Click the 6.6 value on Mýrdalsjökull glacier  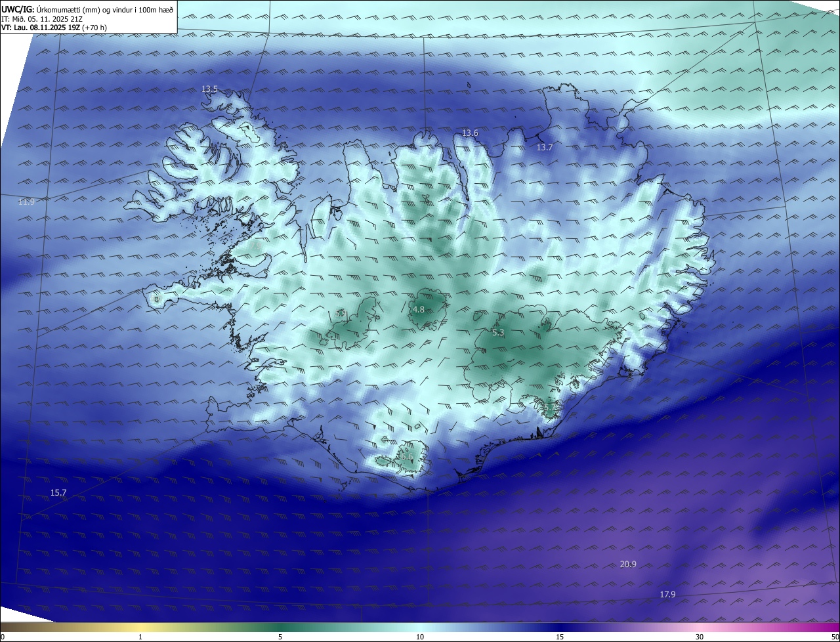(407, 457)
